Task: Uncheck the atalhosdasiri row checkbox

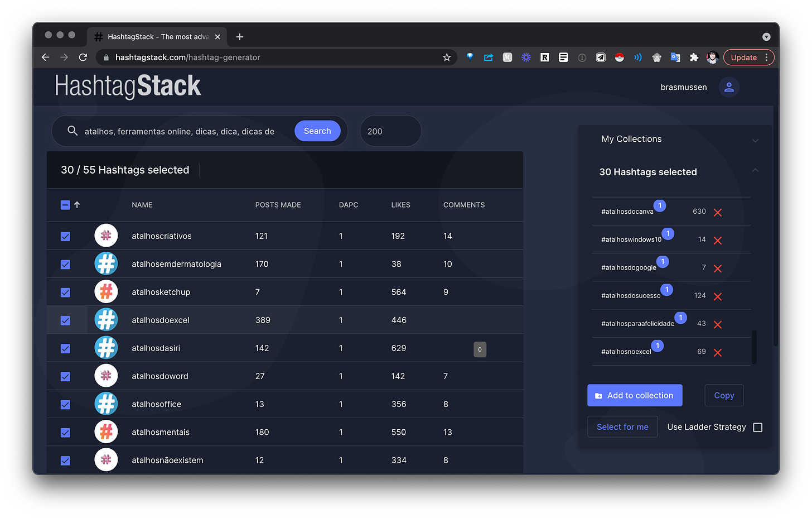Action: tap(65, 348)
